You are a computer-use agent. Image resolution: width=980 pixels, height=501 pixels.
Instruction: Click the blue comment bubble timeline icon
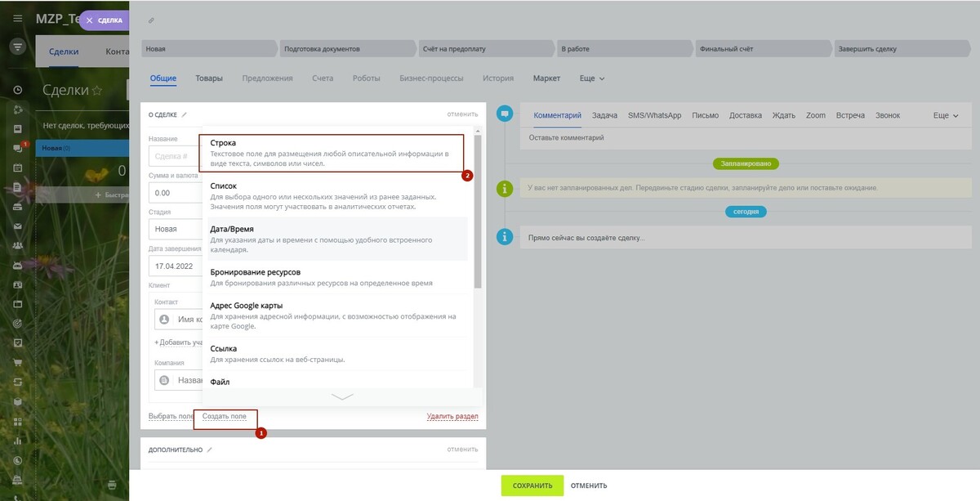[505, 114]
